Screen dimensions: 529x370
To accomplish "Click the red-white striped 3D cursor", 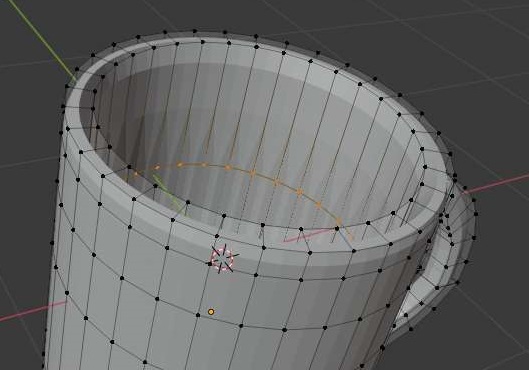I will coord(222,258).
